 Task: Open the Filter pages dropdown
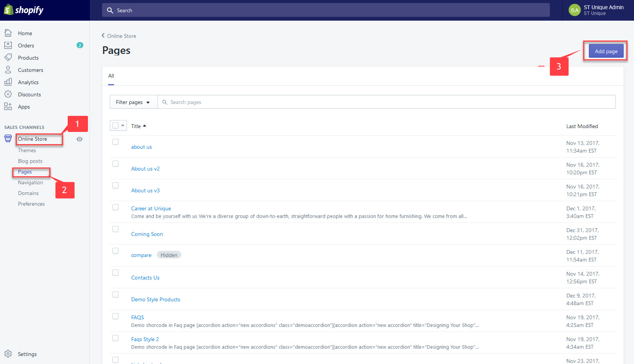click(133, 102)
